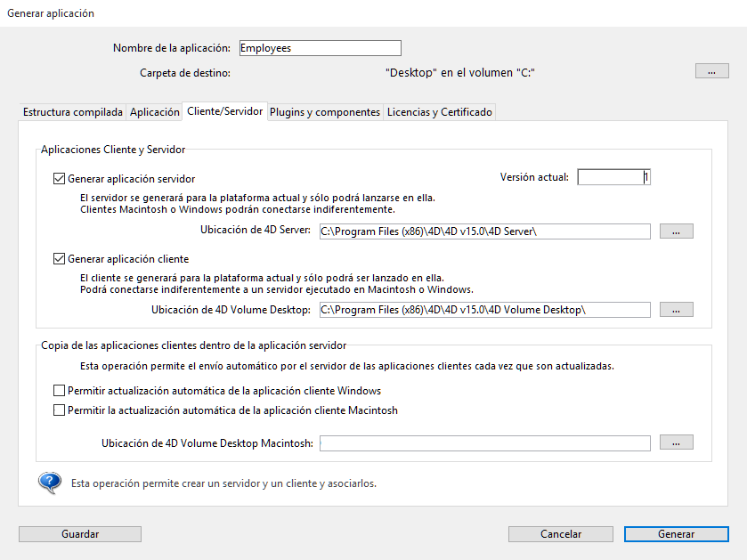747x560 pixels.
Task: Open Licencias y Certificado tab
Action: point(439,112)
